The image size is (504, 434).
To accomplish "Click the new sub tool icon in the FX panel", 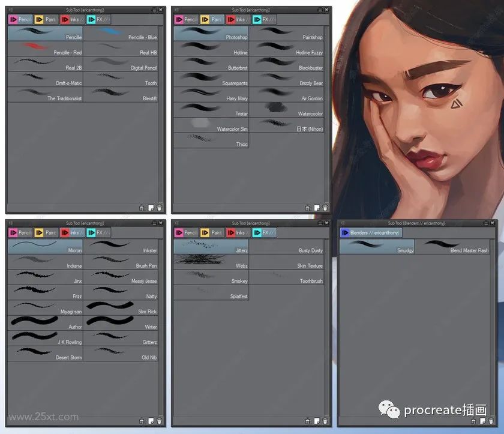I will 317,421.
